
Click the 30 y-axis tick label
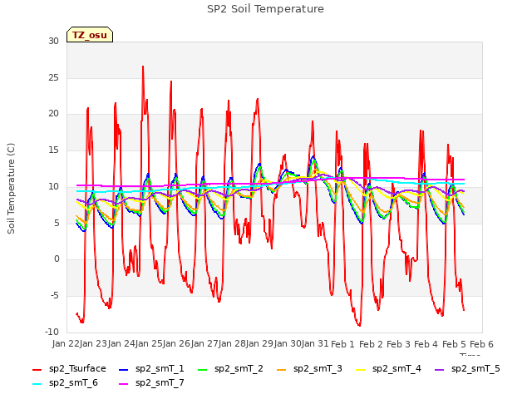click(53, 41)
